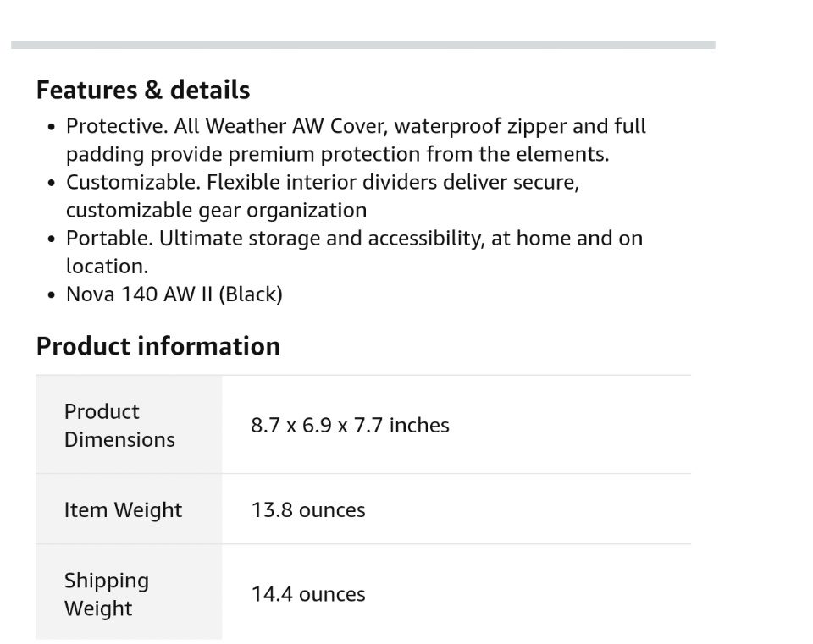813x644 pixels.
Task: Click the bullet dot before Customizable
Action: (53, 183)
